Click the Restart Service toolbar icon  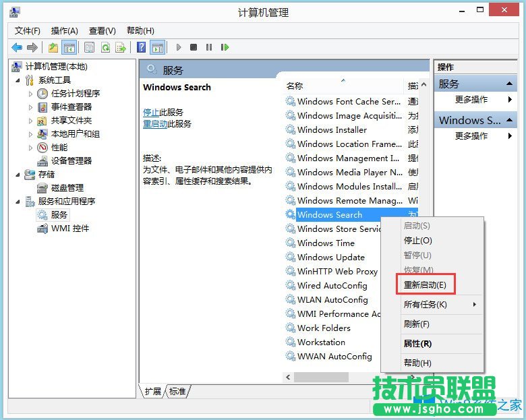click(x=225, y=47)
